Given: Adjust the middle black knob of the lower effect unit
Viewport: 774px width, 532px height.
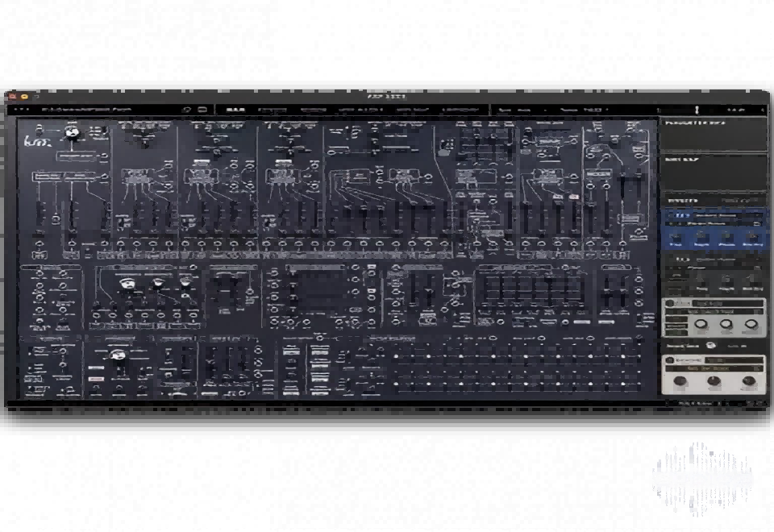Looking at the screenshot, I should point(714,381).
